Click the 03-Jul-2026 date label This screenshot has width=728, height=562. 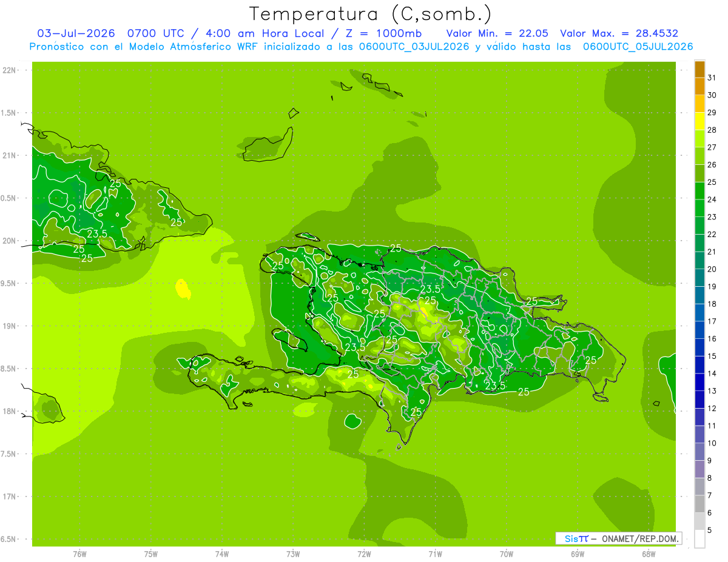(x=76, y=33)
